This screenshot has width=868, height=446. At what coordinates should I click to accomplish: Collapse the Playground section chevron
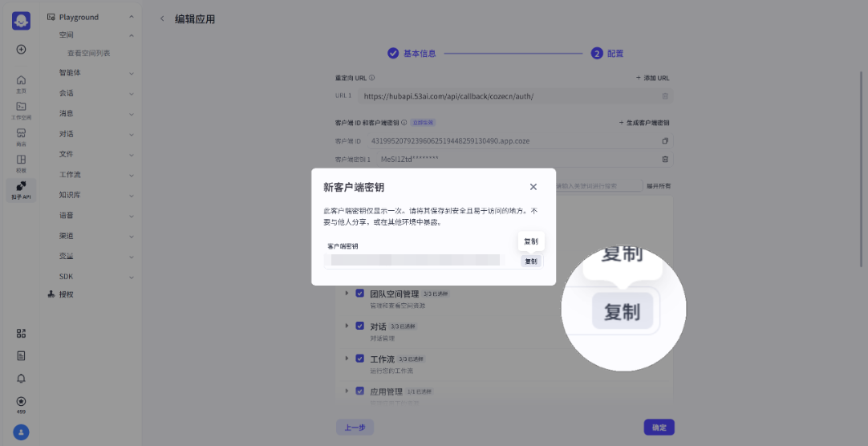click(132, 17)
